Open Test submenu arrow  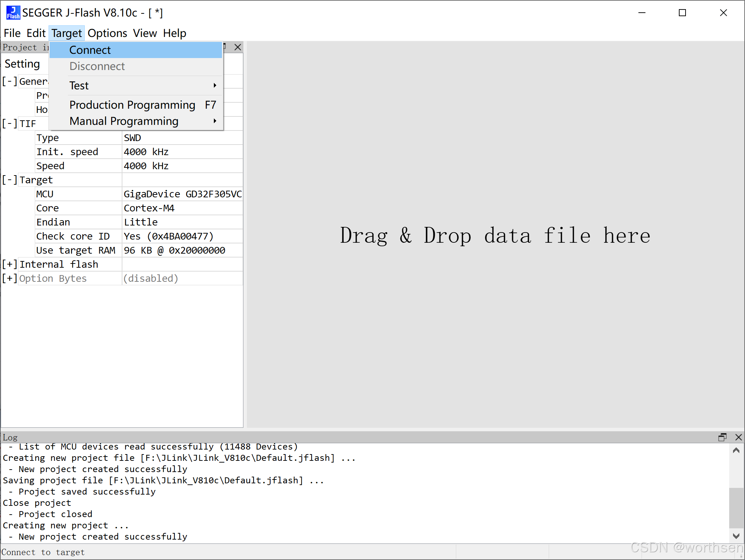[215, 85]
